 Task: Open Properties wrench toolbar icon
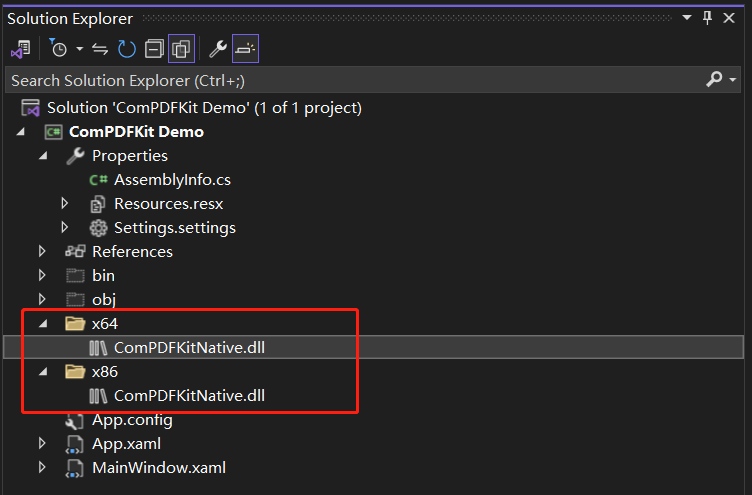click(218, 49)
